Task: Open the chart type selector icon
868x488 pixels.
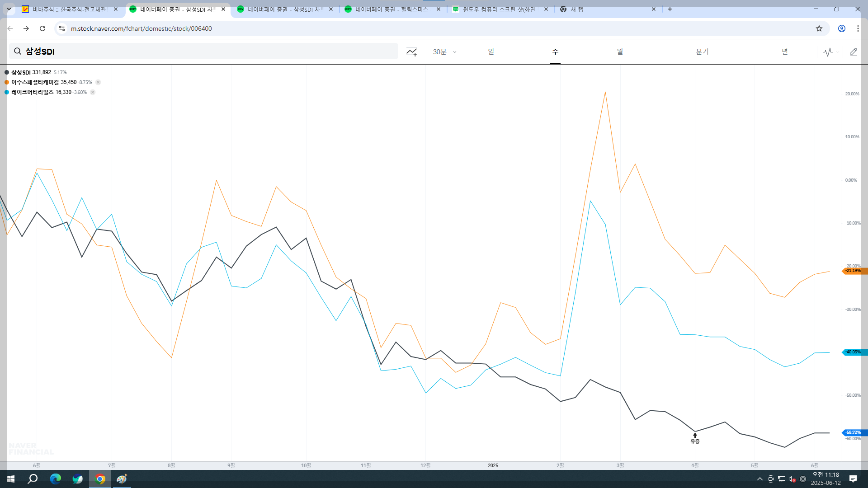Action: pos(828,52)
